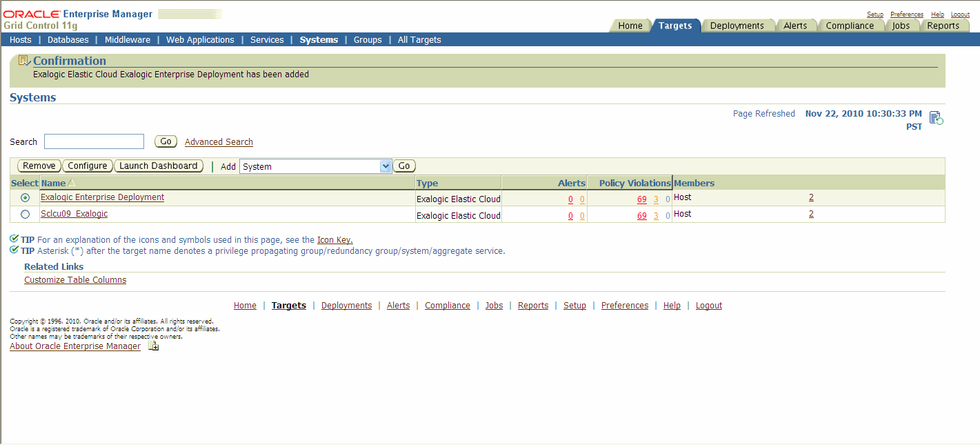Viewport: 980px width, 445px height.
Task: Switch to the Targets tab
Action: click(675, 26)
